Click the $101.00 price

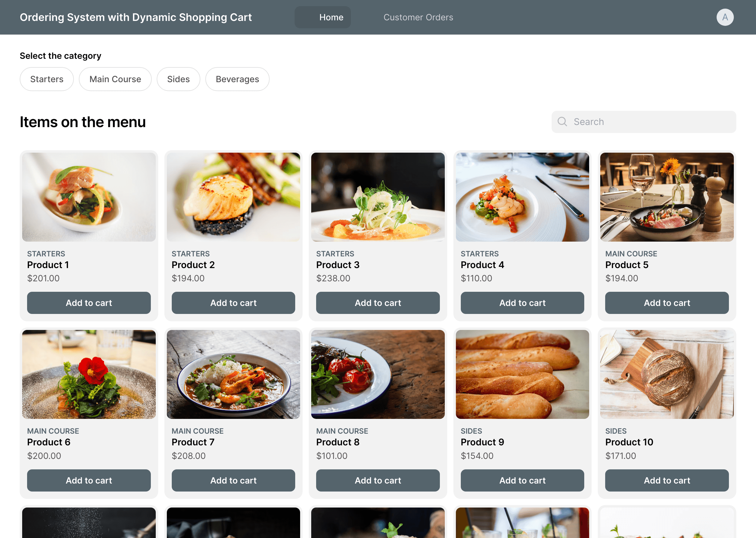332,456
